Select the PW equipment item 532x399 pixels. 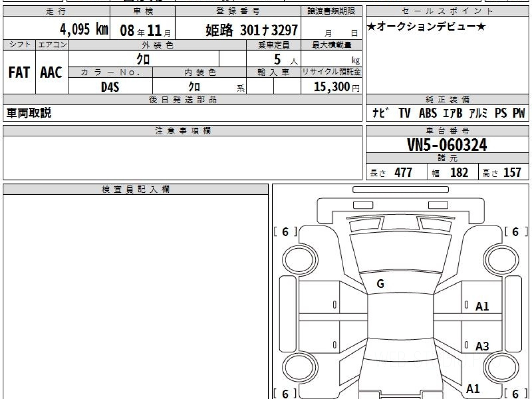click(519, 113)
